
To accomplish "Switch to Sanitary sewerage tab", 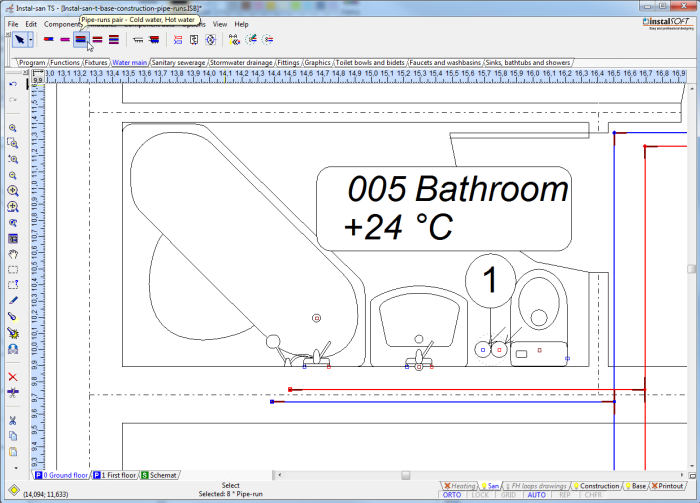I will tap(178, 62).
